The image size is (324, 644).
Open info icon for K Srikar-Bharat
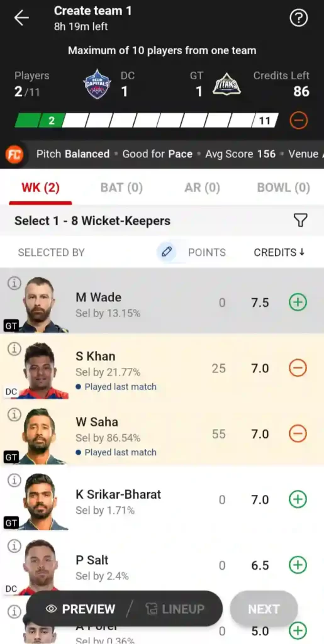tap(14, 480)
